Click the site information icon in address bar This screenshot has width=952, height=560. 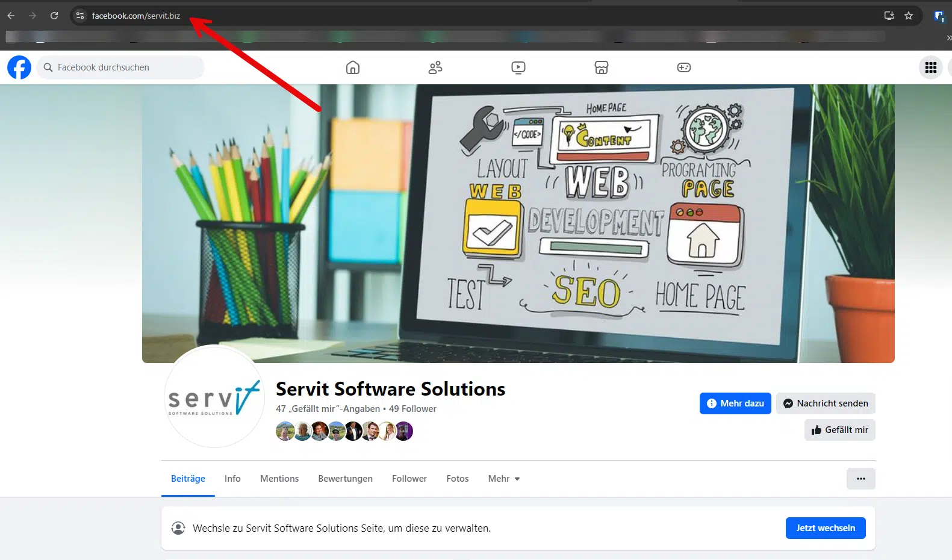[80, 16]
